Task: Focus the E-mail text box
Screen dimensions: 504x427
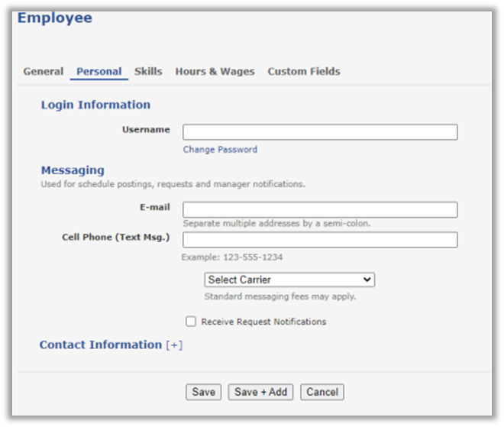Action: pos(320,210)
